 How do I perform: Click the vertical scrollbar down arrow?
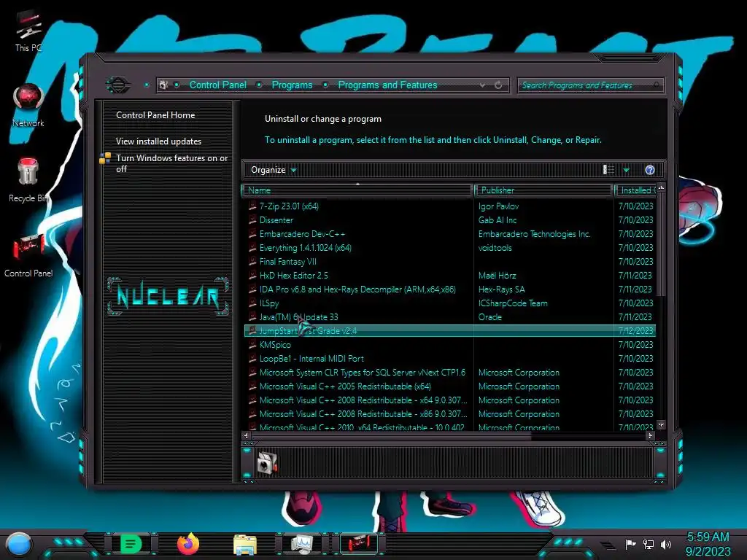(661, 424)
